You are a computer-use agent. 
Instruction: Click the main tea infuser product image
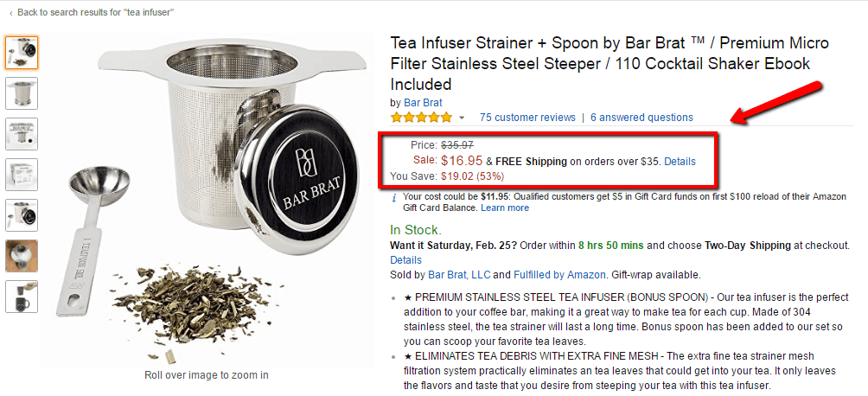click(x=206, y=199)
